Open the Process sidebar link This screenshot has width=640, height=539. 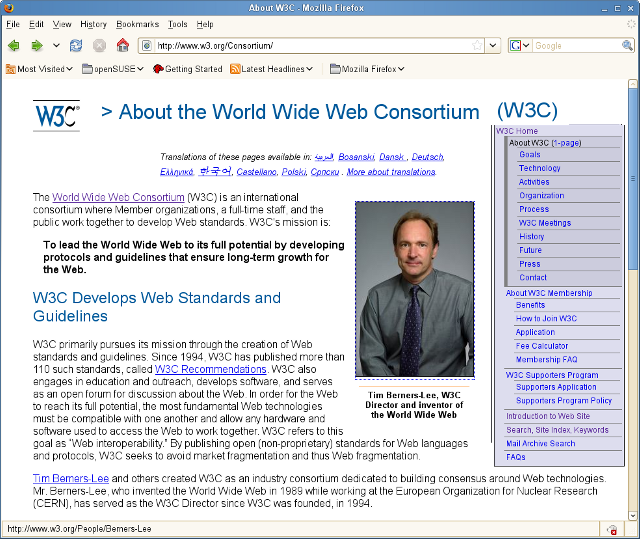click(534, 209)
